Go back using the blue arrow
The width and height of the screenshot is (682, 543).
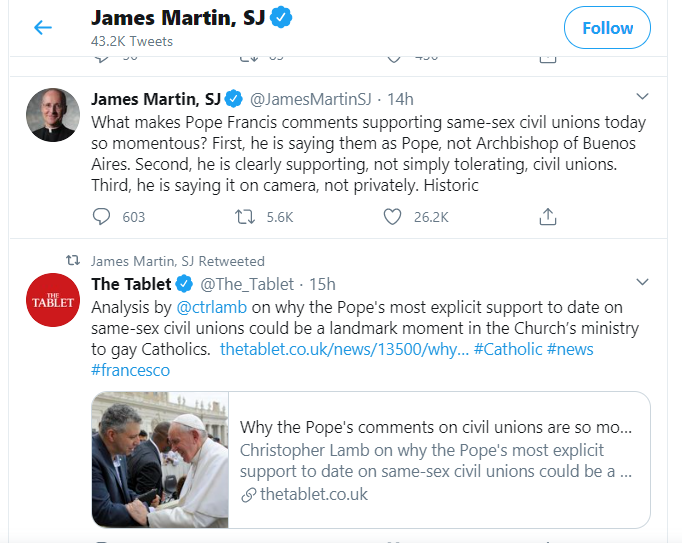[x=43, y=27]
